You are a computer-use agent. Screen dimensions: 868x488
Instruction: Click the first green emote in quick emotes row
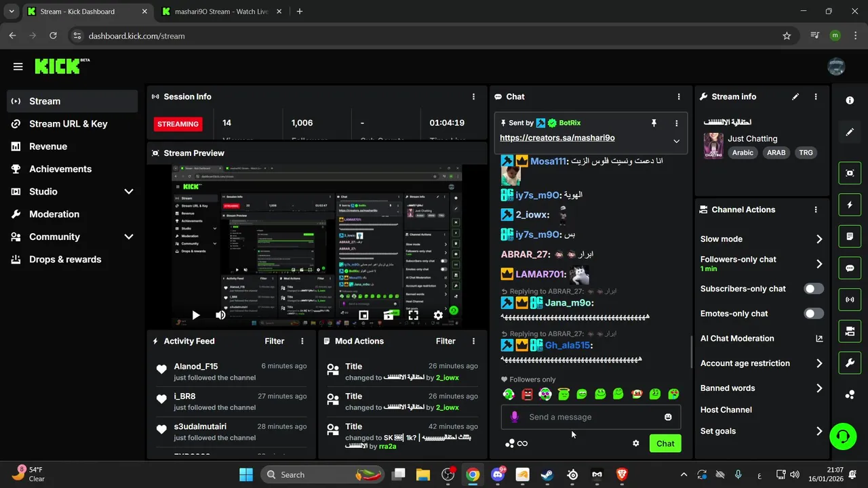(509, 394)
